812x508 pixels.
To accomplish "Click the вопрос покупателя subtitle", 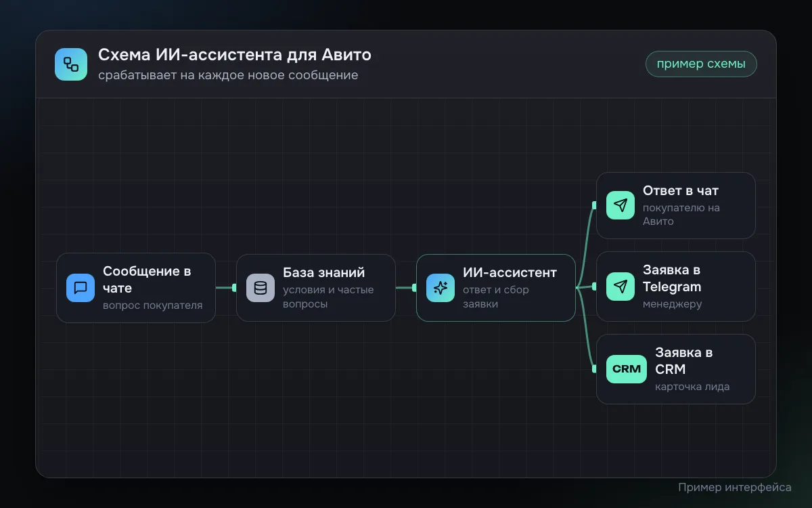I will pyautogui.click(x=153, y=305).
